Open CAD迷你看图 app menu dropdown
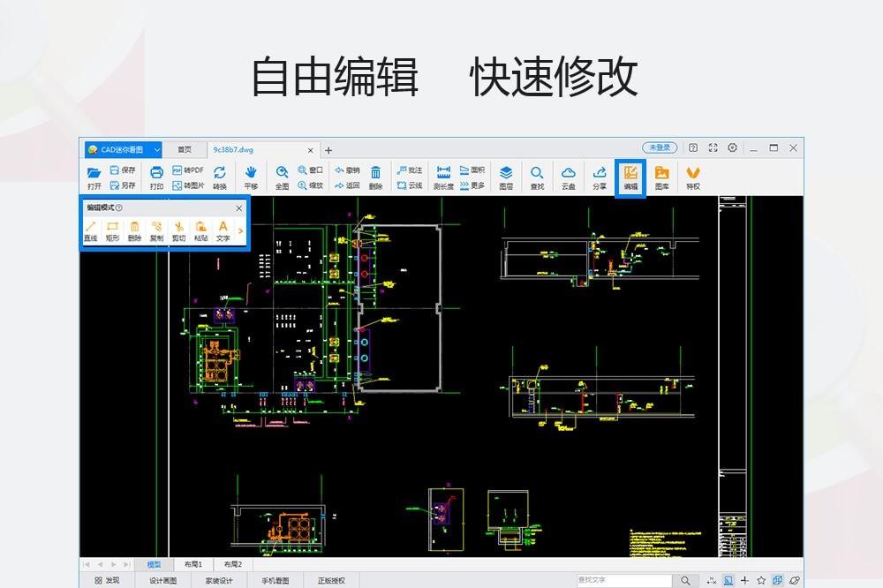Image resolution: width=883 pixels, height=588 pixels. 157,149
